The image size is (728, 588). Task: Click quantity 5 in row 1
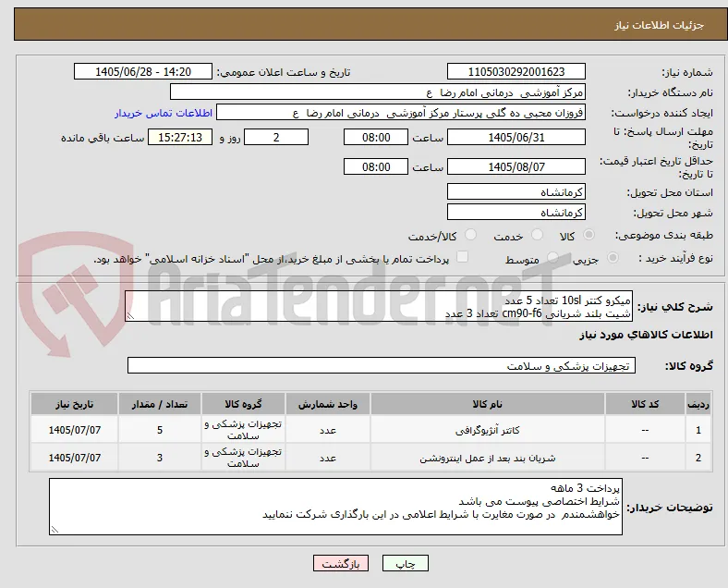tap(160, 430)
